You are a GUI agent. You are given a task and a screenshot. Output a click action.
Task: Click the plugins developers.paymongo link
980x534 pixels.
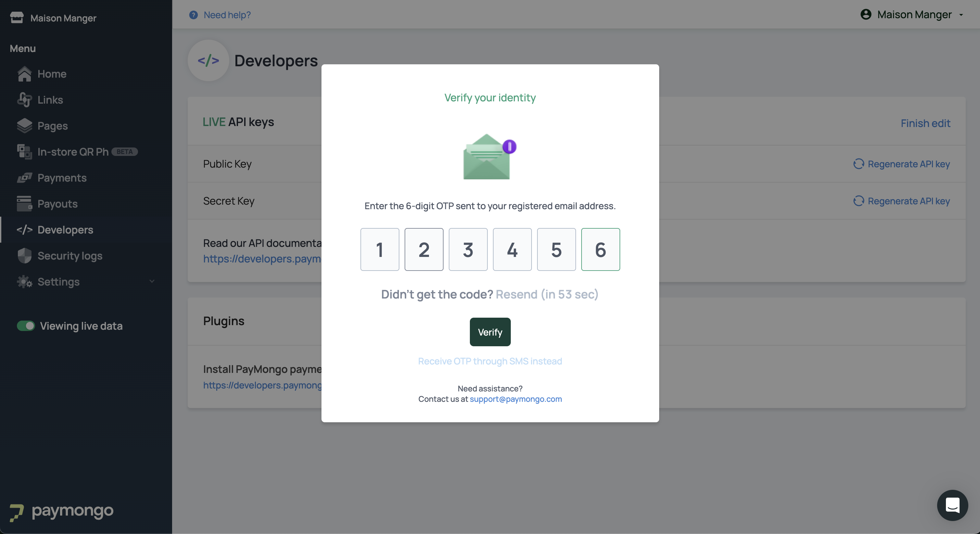262,385
